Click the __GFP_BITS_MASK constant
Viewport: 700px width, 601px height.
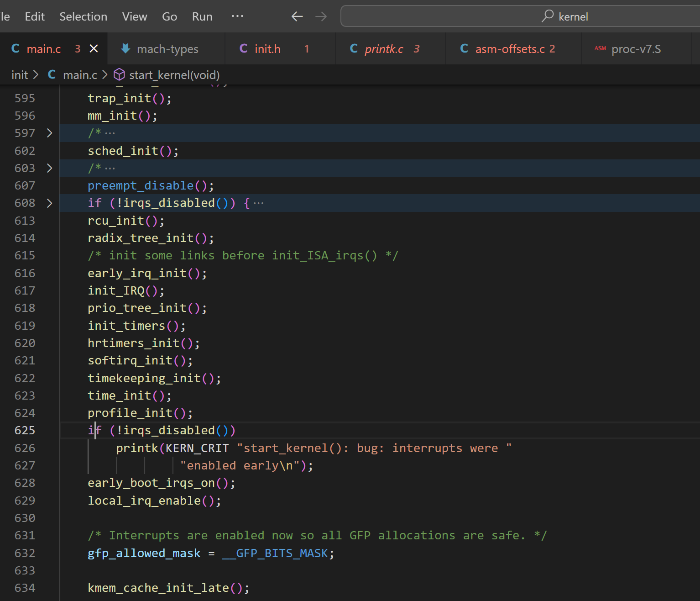pyautogui.click(x=275, y=553)
